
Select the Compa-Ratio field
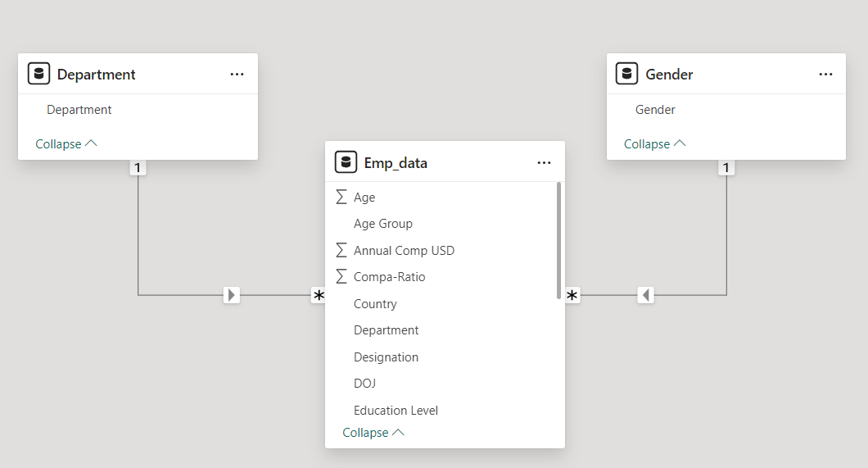(389, 277)
